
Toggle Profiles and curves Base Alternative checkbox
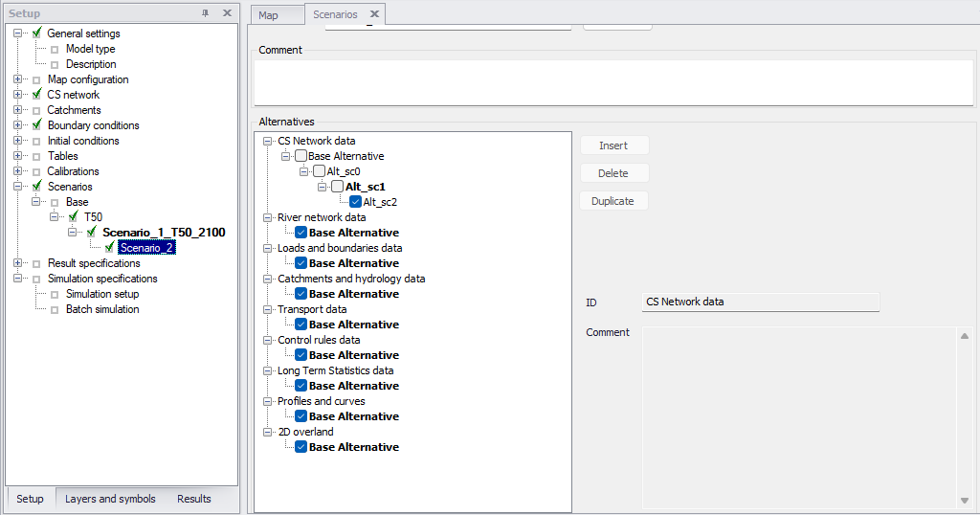(301, 416)
